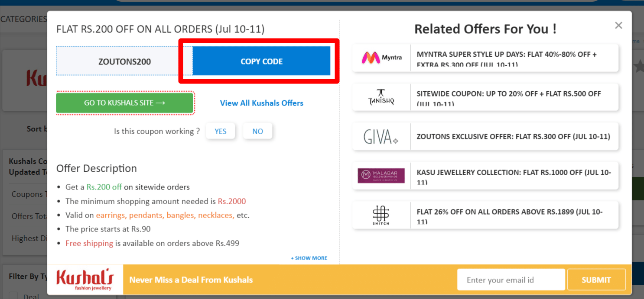
Task: Click the Tanishq logo icon
Action: point(381,97)
